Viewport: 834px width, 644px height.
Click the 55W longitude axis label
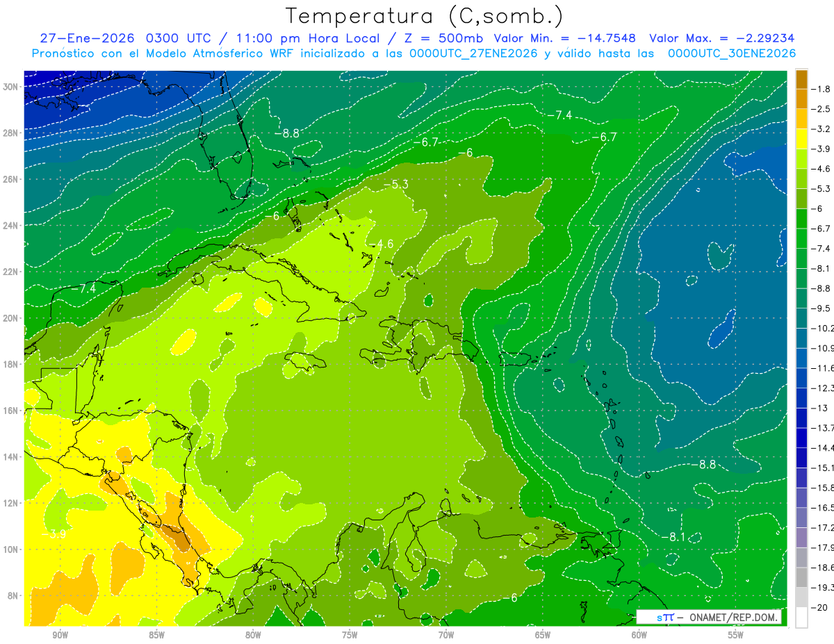pos(736,635)
